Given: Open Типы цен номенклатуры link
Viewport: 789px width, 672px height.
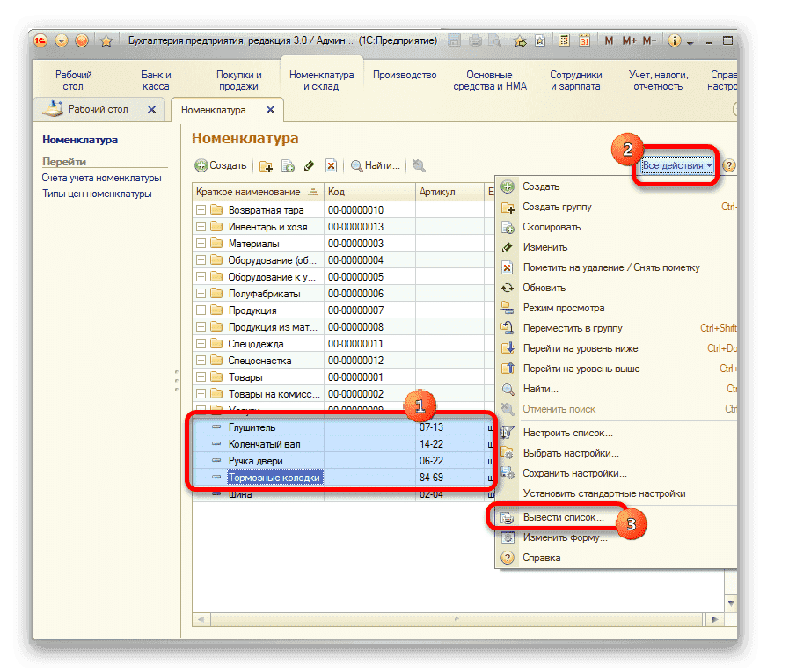Looking at the screenshot, I should click(97, 194).
